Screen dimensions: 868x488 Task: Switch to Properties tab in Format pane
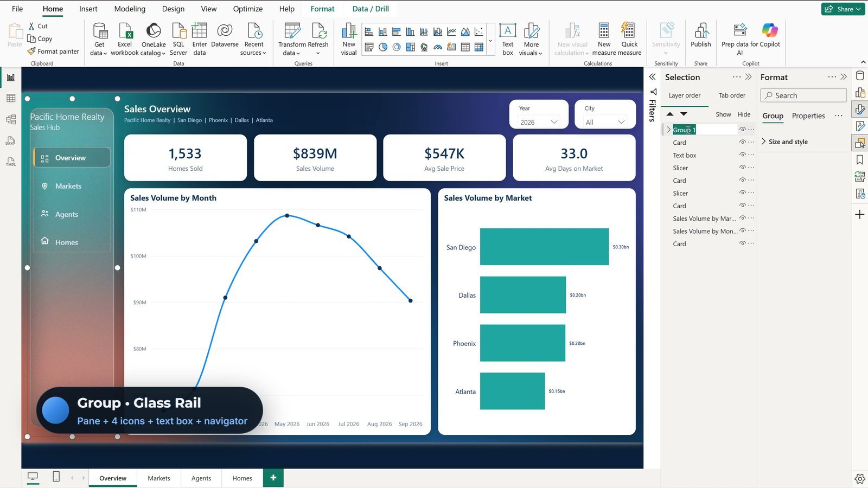[x=808, y=116]
